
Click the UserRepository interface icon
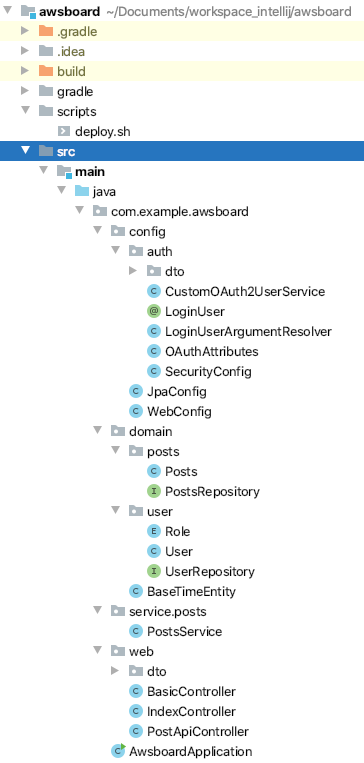pos(154,571)
